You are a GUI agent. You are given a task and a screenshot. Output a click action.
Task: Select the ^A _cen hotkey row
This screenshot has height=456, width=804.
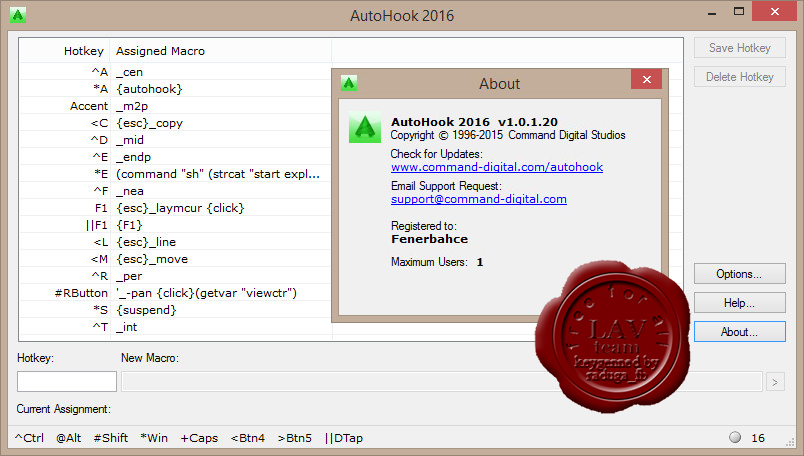(x=176, y=72)
